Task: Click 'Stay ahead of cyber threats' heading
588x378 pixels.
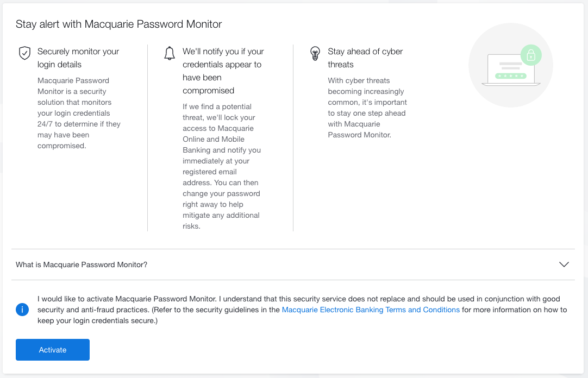Action: pyautogui.click(x=365, y=58)
